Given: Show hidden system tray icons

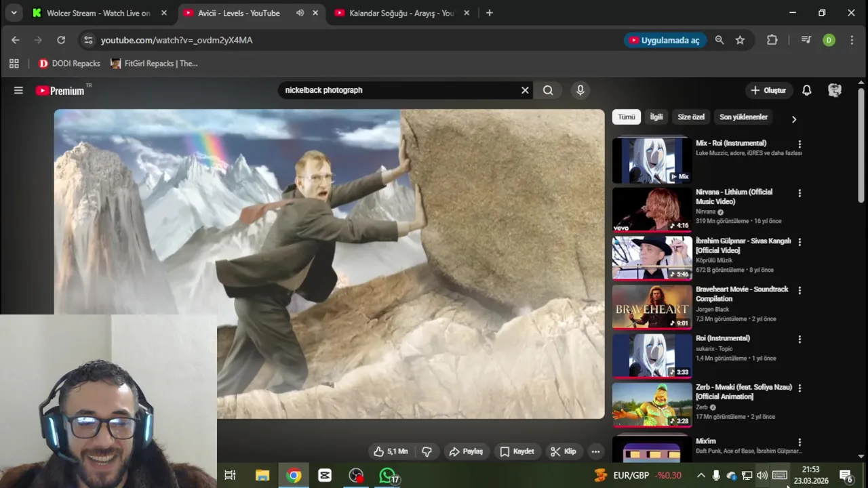Looking at the screenshot, I should click(x=701, y=476).
